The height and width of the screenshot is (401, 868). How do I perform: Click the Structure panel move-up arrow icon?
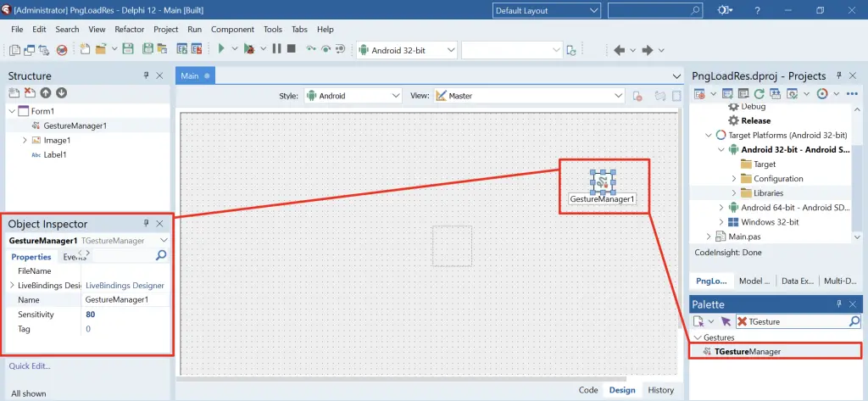point(46,93)
